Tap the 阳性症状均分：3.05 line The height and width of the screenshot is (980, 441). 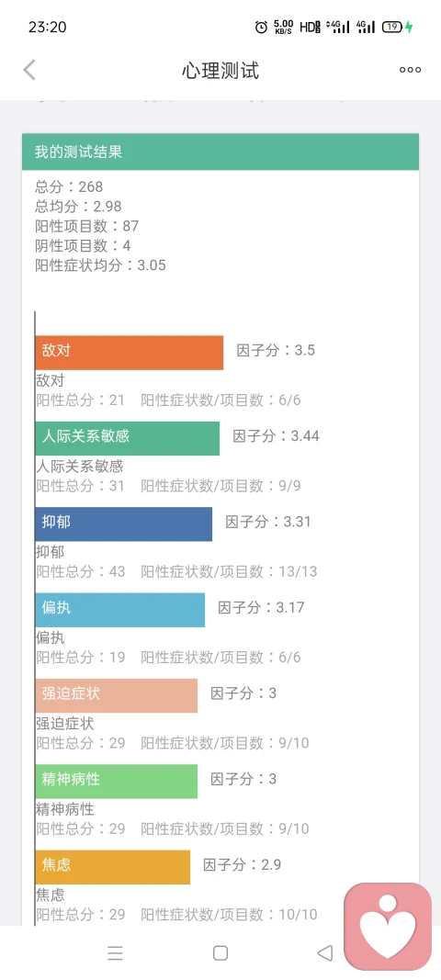click(x=100, y=265)
